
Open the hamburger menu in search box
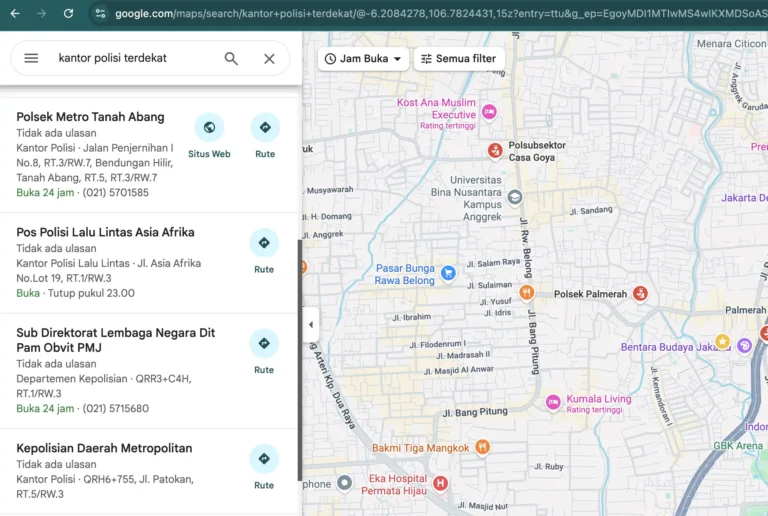[x=31, y=58]
